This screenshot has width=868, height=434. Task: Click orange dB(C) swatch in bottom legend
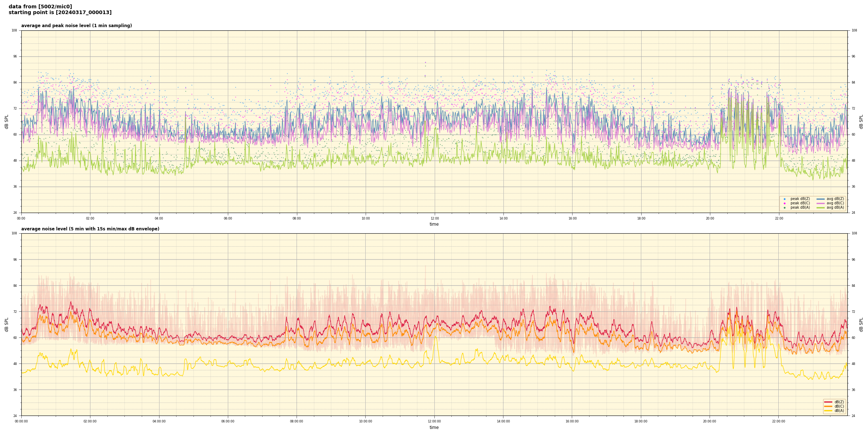tap(828, 406)
